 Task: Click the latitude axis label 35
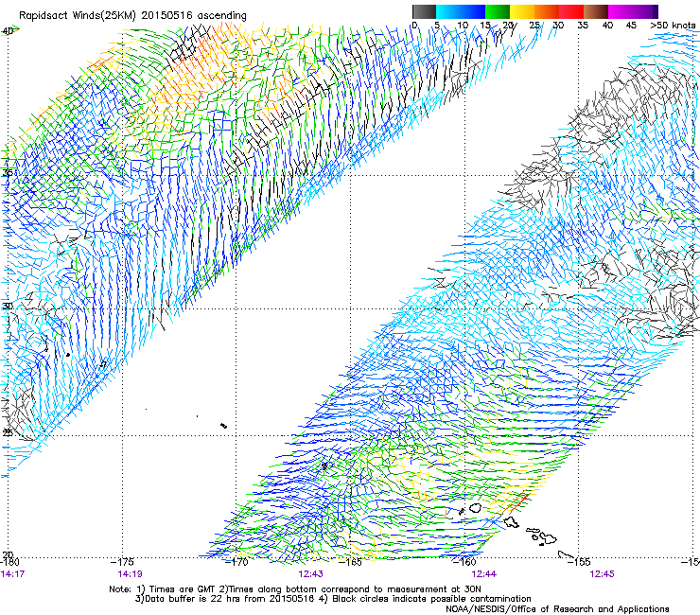coord(8,173)
